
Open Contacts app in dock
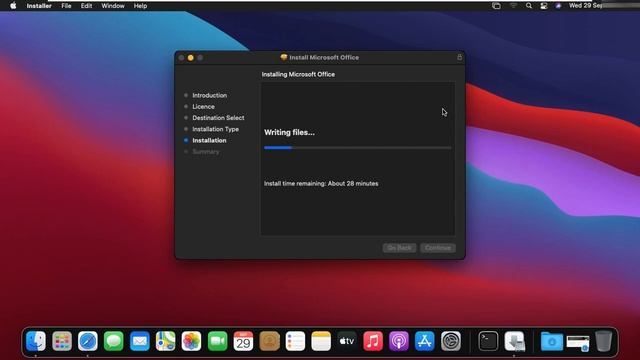click(269, 341)
